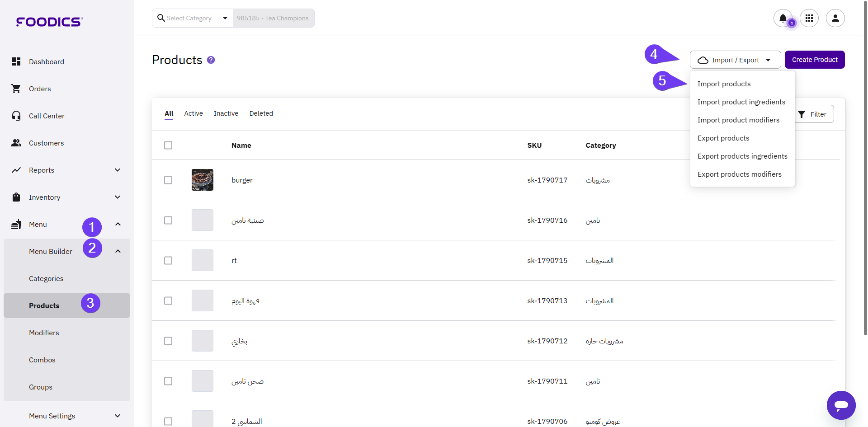The image size is (868, 427).
Task: Toggle the select-all checkbox in table header
Action: pyautogui.click(x=168, y=145)
